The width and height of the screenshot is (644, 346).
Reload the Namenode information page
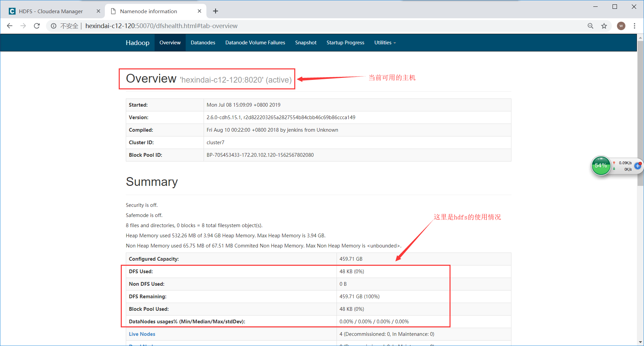(x=37, y=26)
